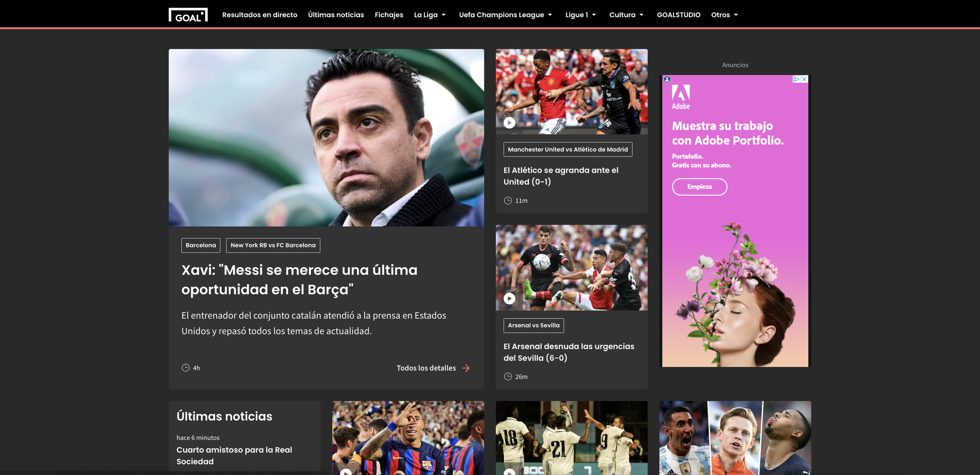Click the clock icon next to 11m

[508, 200]
